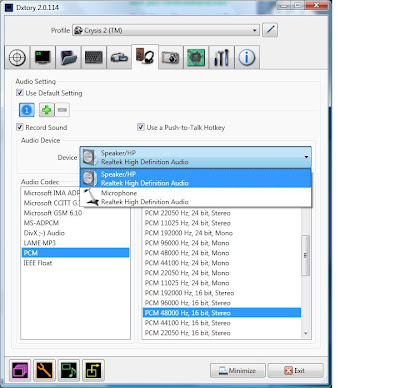Remove audio stream with the minus button
Viewport: 400px width, 388px height.
(x=62, y=110)
